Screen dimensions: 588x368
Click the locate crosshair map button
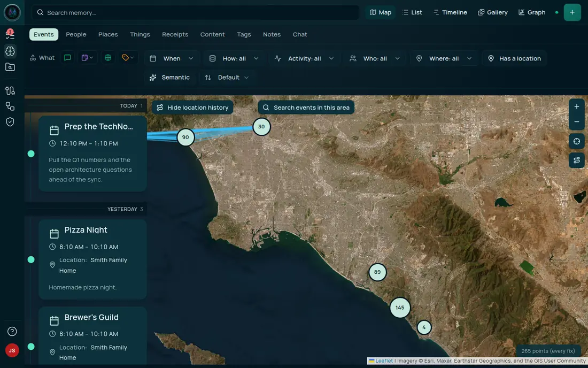point(576,141)
